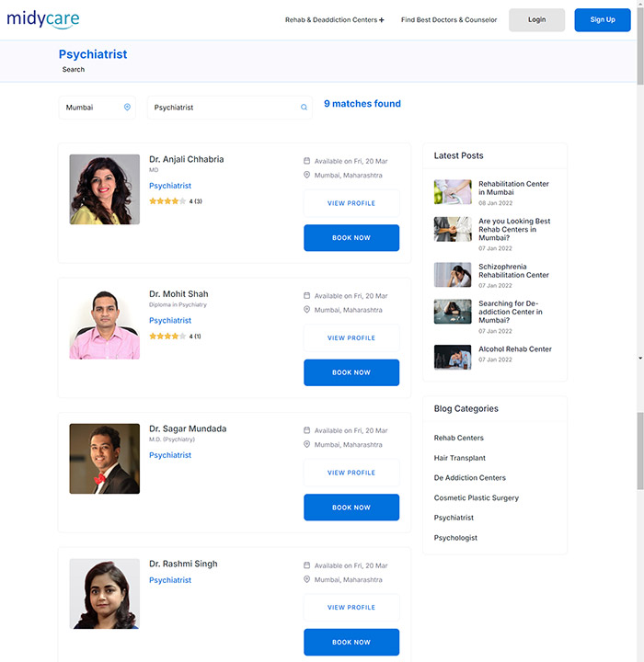Screen dimensions: 644x662
Task: Click the star rating for Dr. Anjali Chhabria
Action: pyautogui.click(x=167, y=201)
